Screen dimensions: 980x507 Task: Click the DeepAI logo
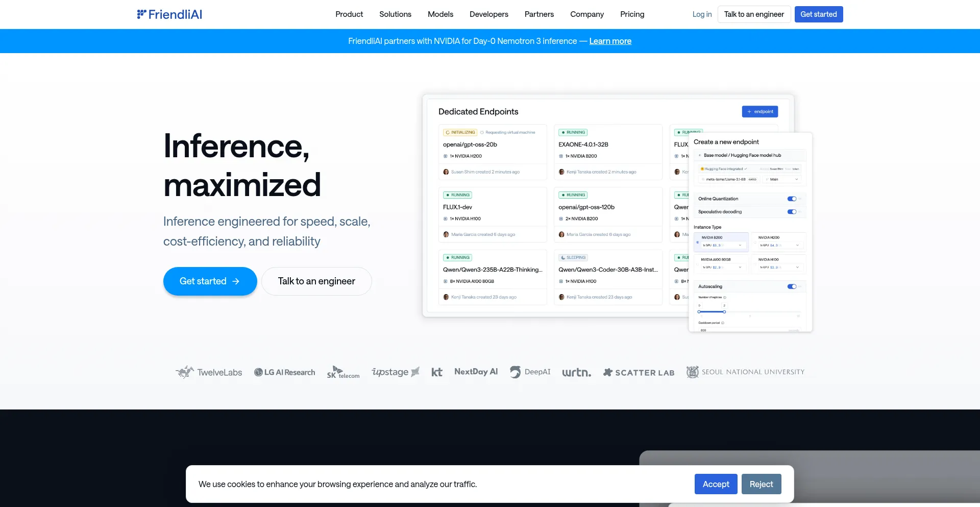click(530, 372)
